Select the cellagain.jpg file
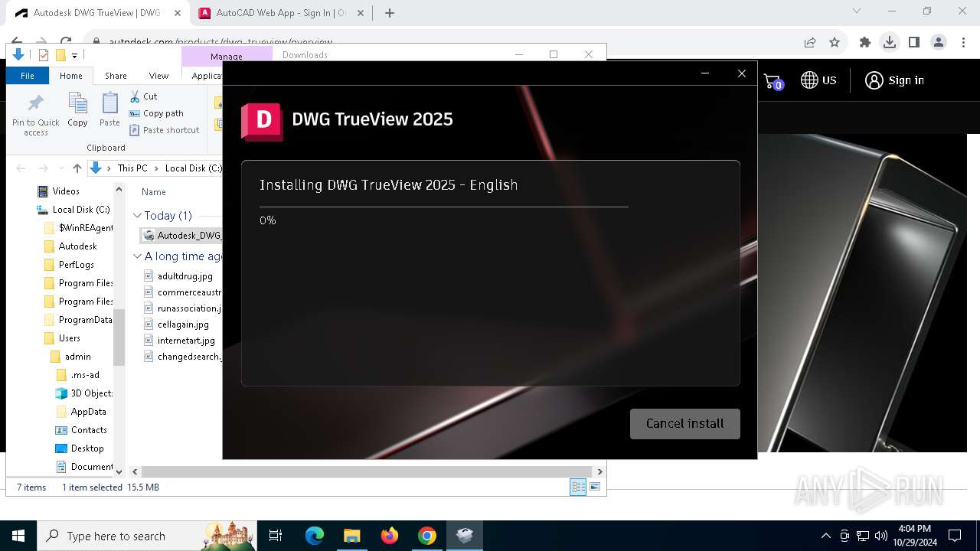This screenshot has height=551, width=980. point(183,324)
